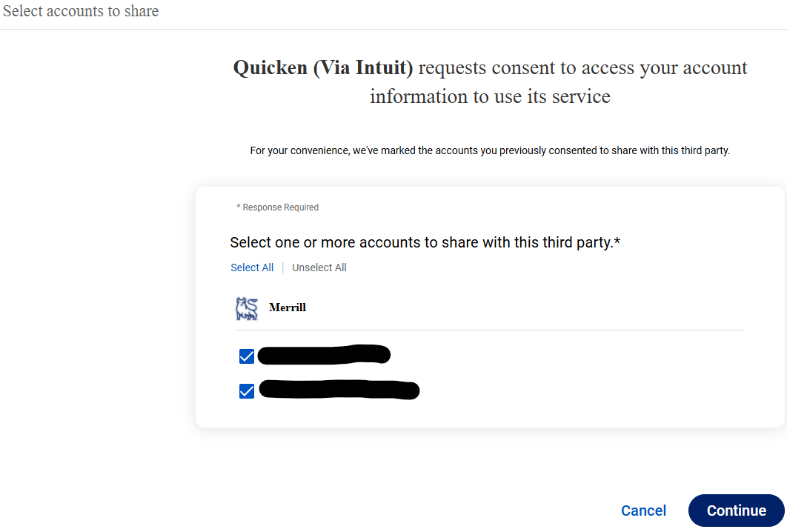Screen dimensions: 787x532
Task: Uncheck the second Merrill account checkbox
Action: tap(247, 391)
